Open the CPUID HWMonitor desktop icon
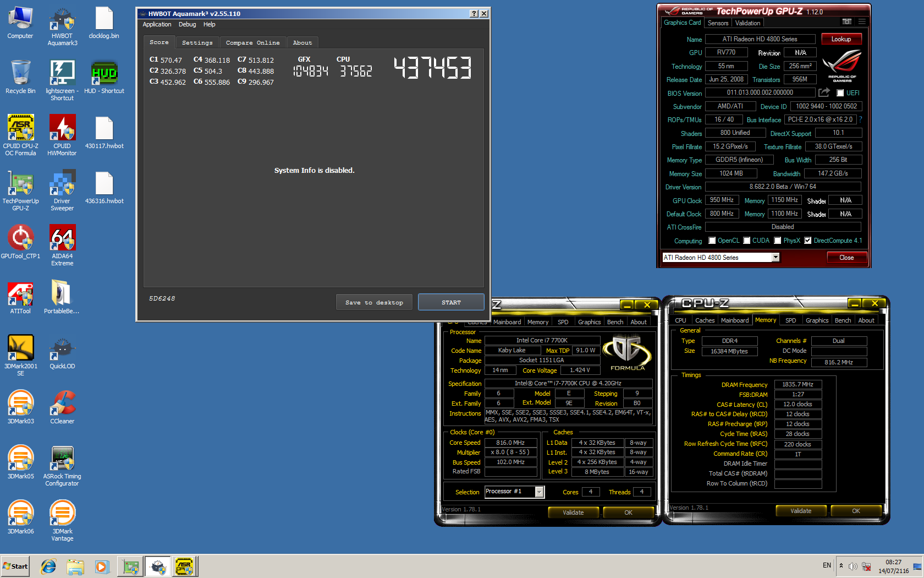Image resolution: width=924 pixels, height=578 pixels. pyautogui.click(x=62, y=135)
